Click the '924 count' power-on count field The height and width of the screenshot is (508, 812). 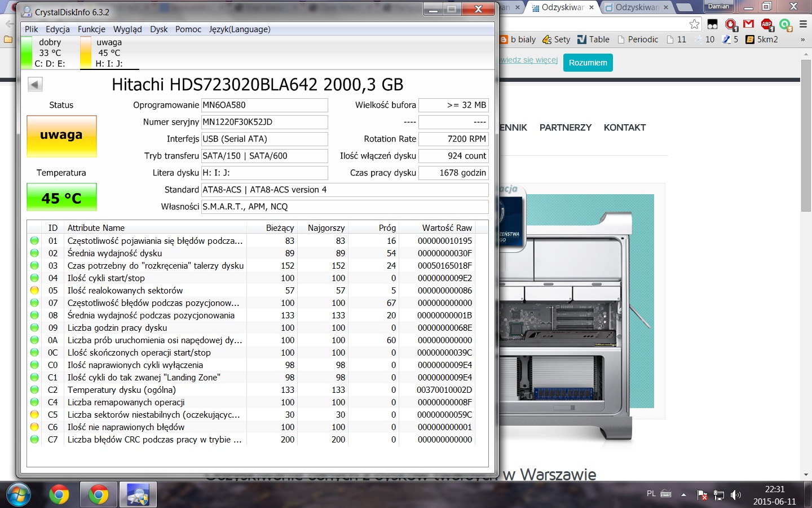pos(453,156)
